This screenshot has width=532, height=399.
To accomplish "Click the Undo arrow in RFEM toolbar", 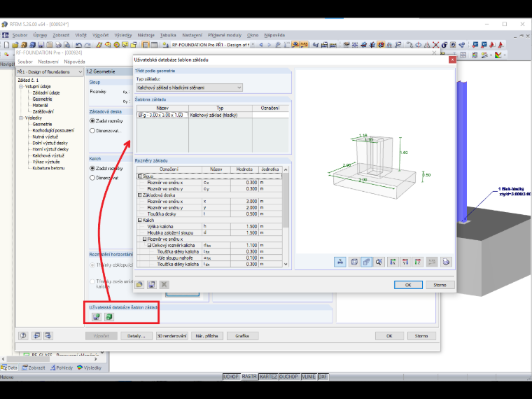I will pyautogui.click(x=78, y=45).
